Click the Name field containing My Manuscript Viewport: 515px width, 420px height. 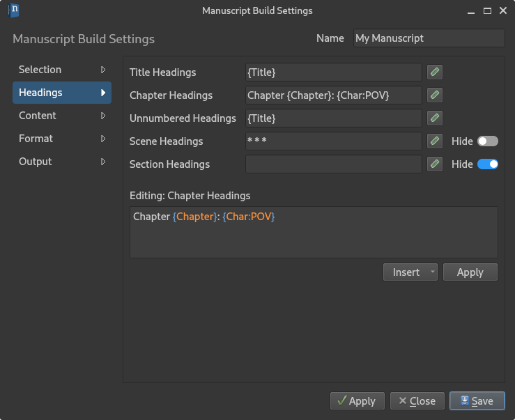pos(429,38)
